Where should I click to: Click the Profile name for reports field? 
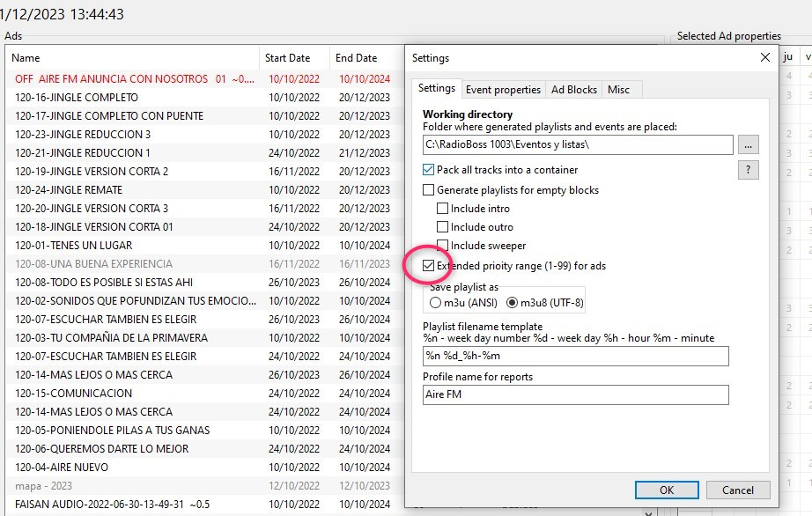pyautogui.click(x=576, y=395)
